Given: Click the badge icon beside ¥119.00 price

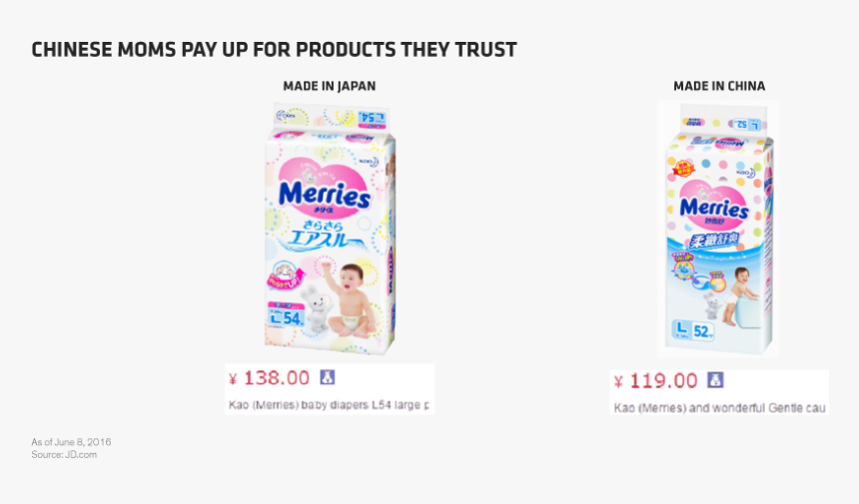Looking at the screenshot, I should click(x=715, y=380).
